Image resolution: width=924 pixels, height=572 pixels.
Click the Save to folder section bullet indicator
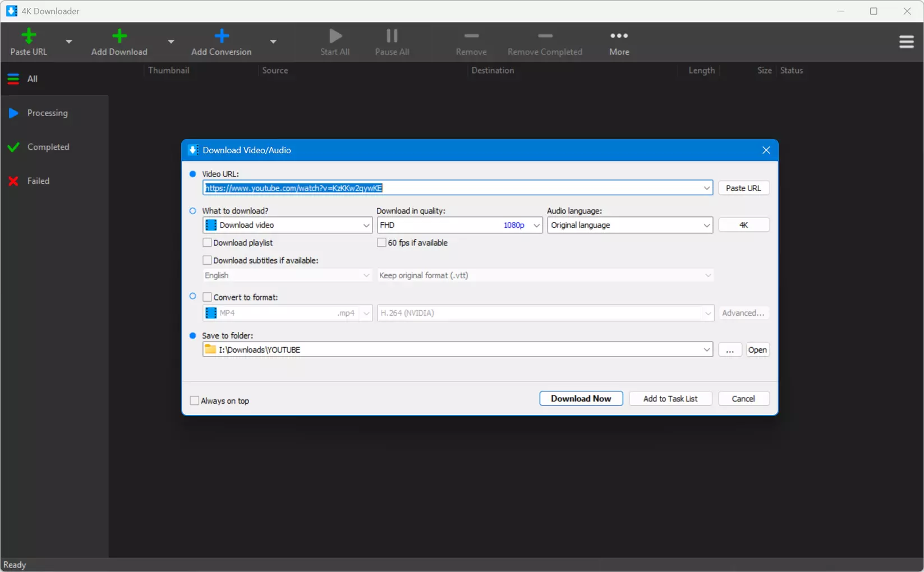tap(193, 335)
